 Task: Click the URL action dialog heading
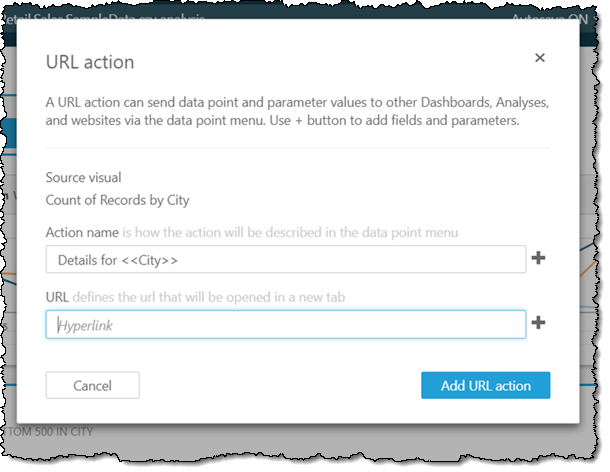90,62
